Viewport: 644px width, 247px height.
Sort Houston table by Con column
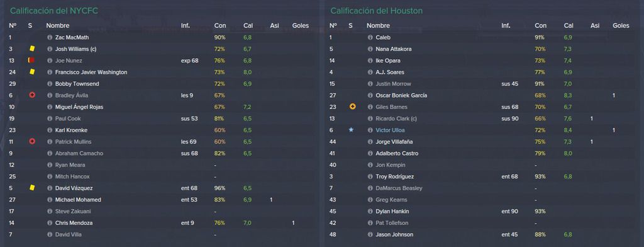tap(540, 26)
